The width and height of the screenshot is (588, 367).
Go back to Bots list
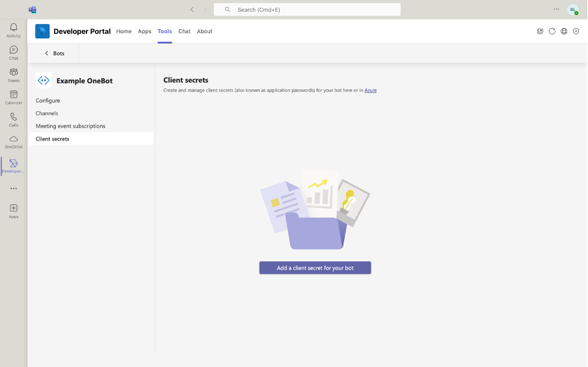(x=55, y=53)
